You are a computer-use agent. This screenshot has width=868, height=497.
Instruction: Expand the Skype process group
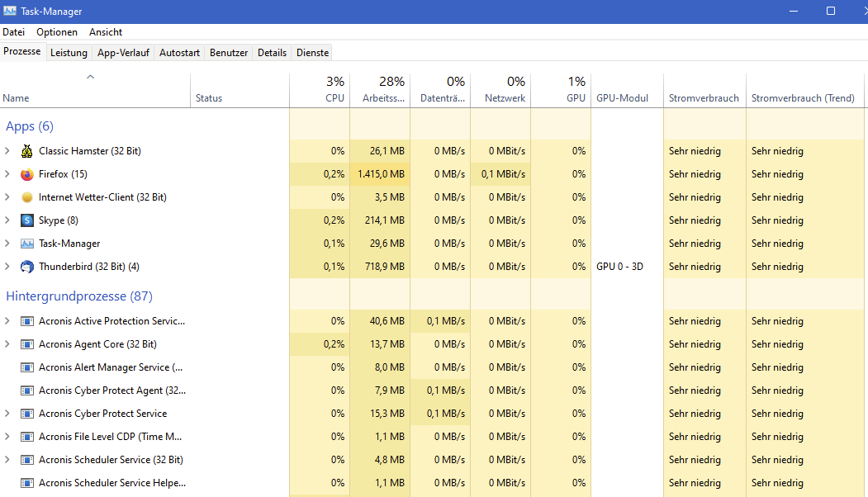click(7, 220)
